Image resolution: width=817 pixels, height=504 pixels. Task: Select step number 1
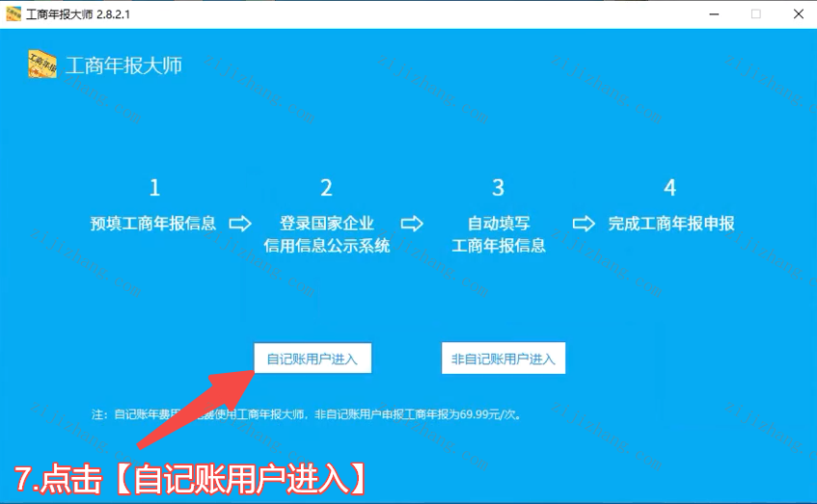pyautogui.click(x=154, y=188)
